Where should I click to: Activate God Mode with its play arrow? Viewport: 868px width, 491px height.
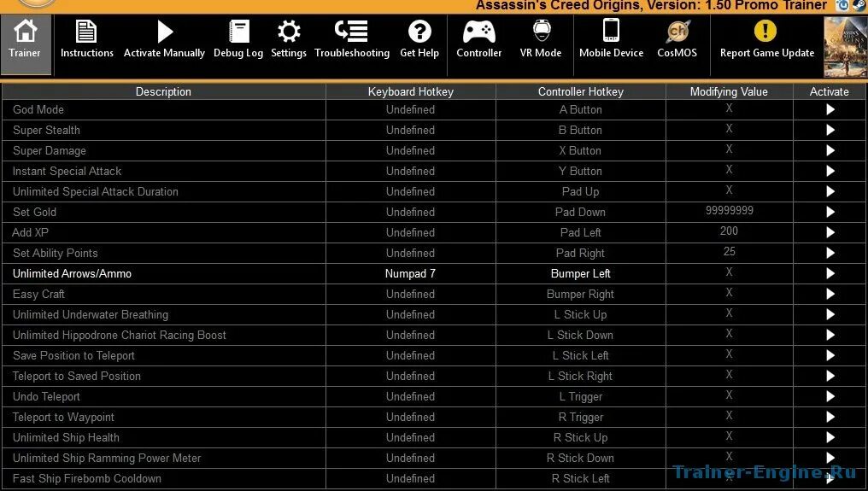(830, 109)
